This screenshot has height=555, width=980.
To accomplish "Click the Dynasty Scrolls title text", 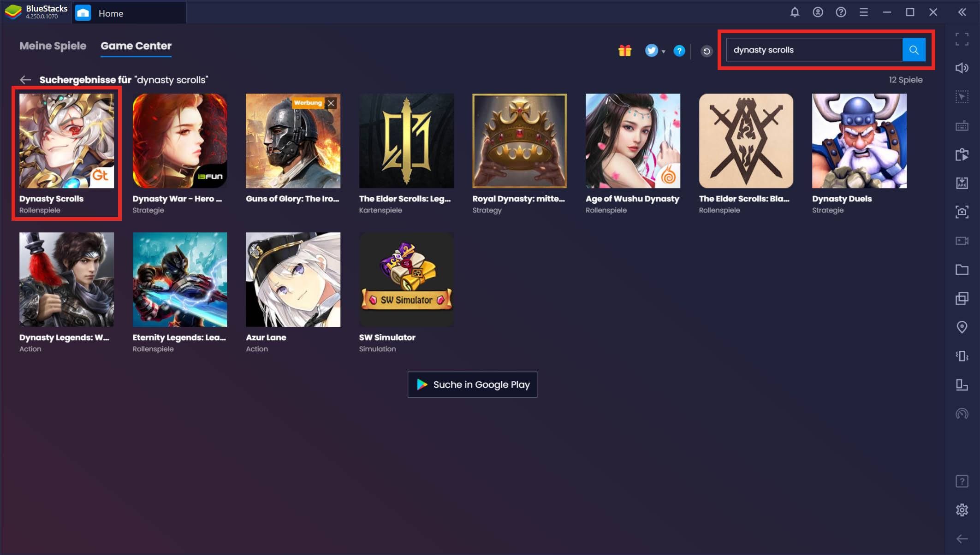I will tap(51, 199).
